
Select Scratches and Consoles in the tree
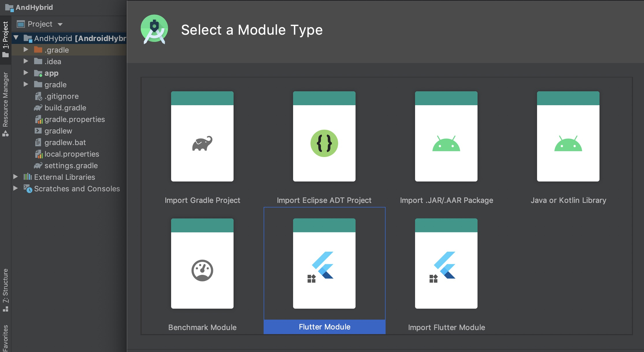tap(69, 188)
